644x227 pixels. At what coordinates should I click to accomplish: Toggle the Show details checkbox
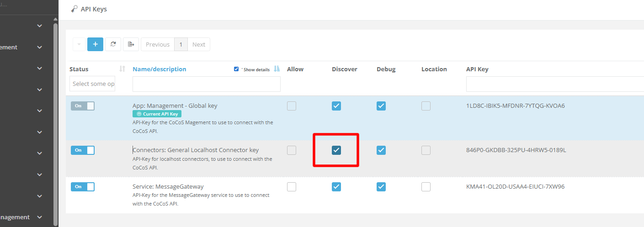(x=236, y=69)
